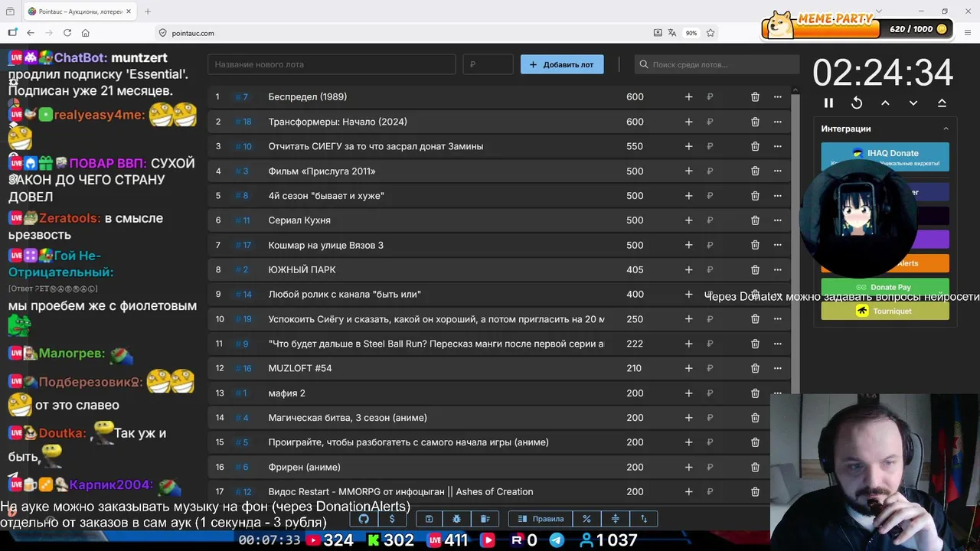Delete the Беспредел (1989) lot
Viewport: 980px width, 551px height.
[x=755, y=97]
